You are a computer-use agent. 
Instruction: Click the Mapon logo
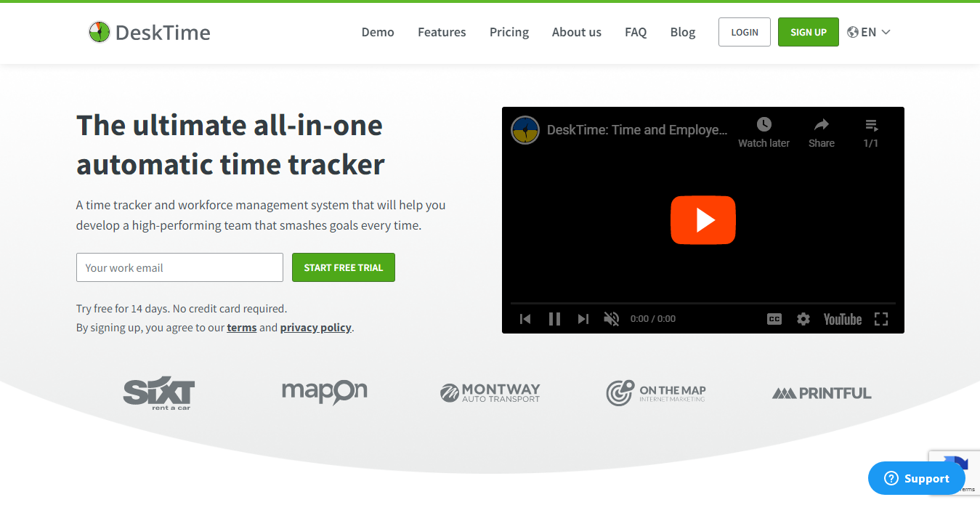pyautogui.click(x=325, y=392)
